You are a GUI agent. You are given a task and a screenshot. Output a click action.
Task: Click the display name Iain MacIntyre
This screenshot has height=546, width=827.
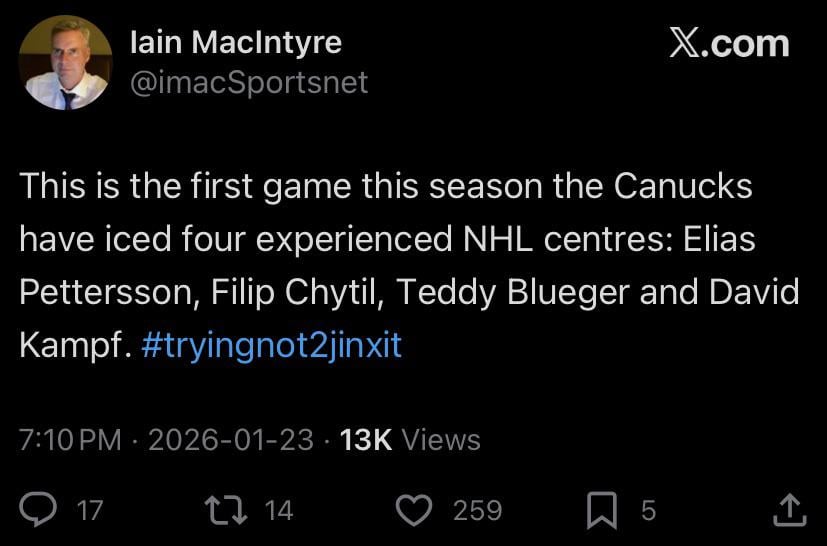point(236,42)
